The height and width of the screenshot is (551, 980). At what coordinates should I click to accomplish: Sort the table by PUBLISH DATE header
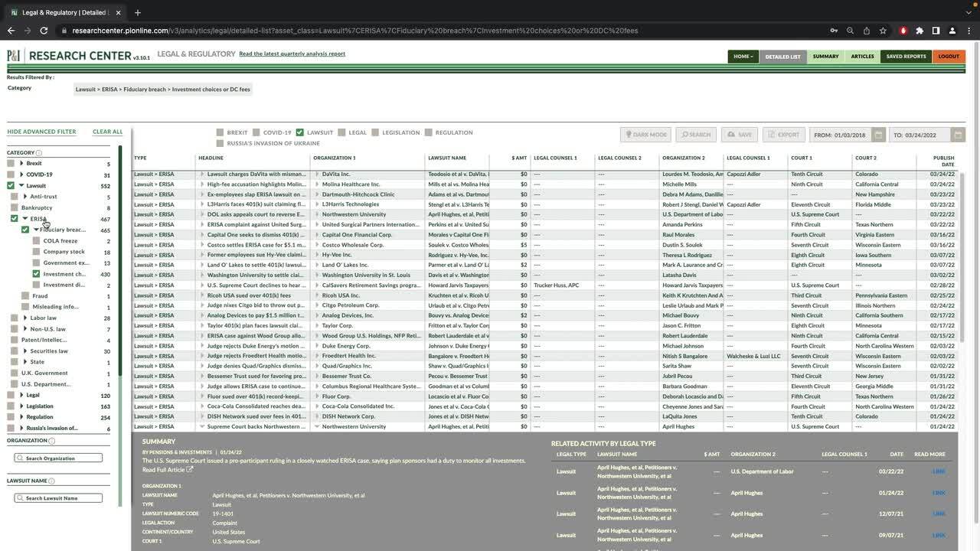click(943, 161)
